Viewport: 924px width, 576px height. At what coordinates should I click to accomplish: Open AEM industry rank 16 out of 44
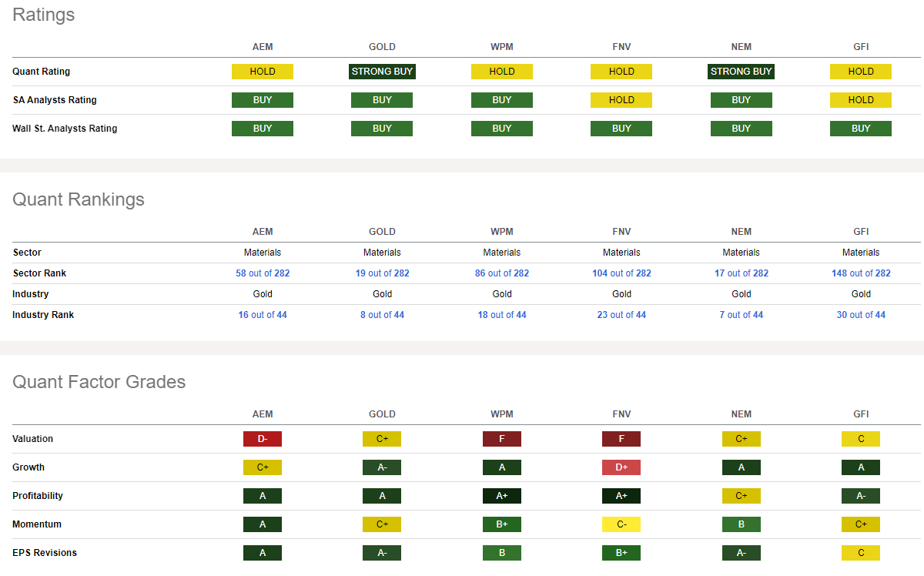tap(263, 315)
